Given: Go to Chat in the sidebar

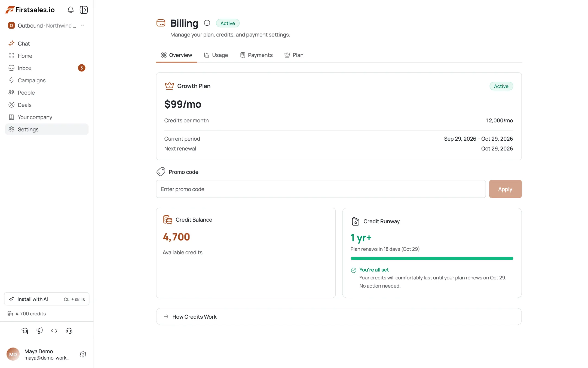Looking at the screenshot, I should [x=47, y=44].
